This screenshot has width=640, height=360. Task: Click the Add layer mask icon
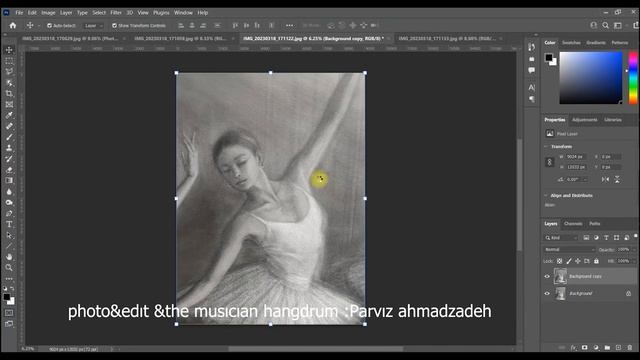(584, 348)
